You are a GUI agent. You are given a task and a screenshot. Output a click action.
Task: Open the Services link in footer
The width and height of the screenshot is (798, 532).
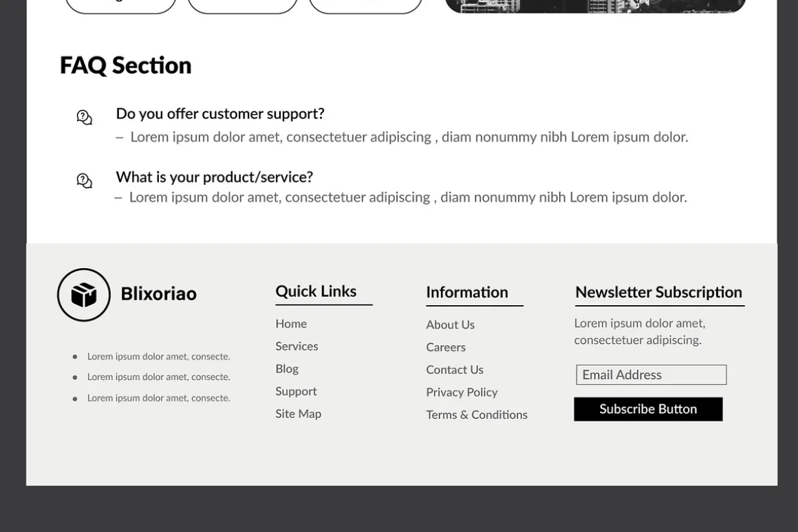296,346
